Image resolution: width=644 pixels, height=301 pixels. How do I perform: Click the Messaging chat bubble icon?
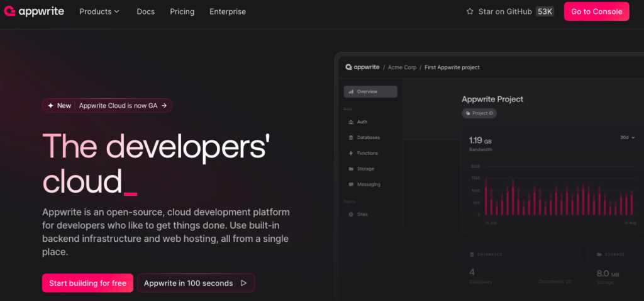351,185
